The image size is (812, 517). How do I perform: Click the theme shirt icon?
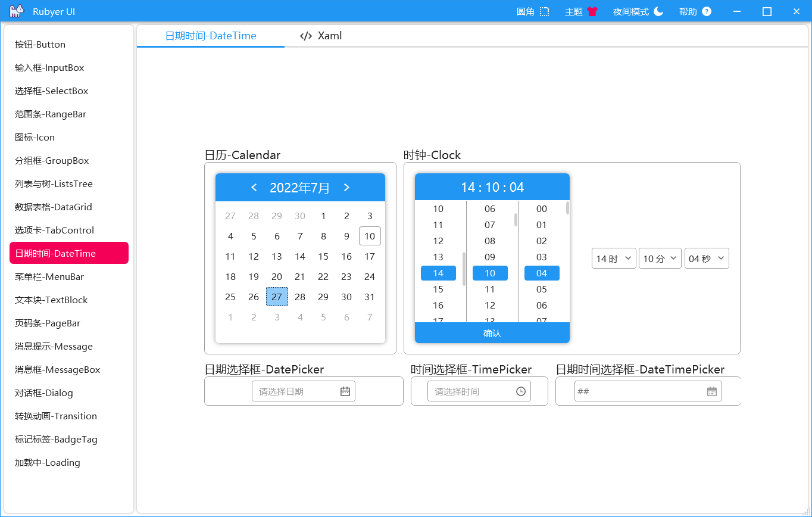click(592, 11)
